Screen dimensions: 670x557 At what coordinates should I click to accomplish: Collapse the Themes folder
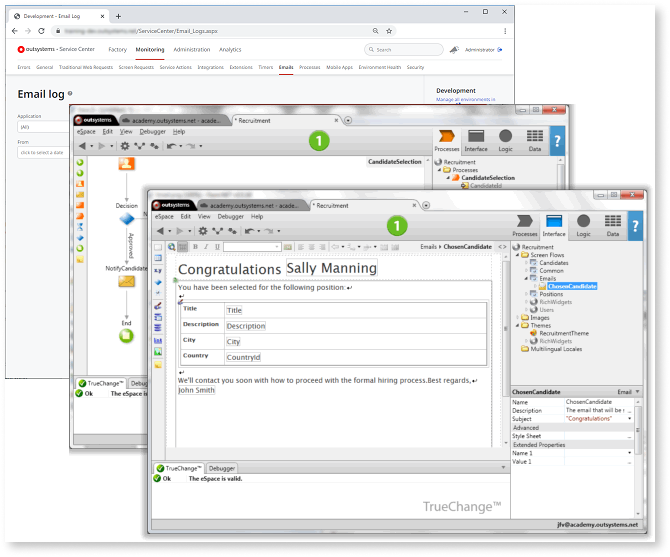pyautogui.click(x=517, y=325)
